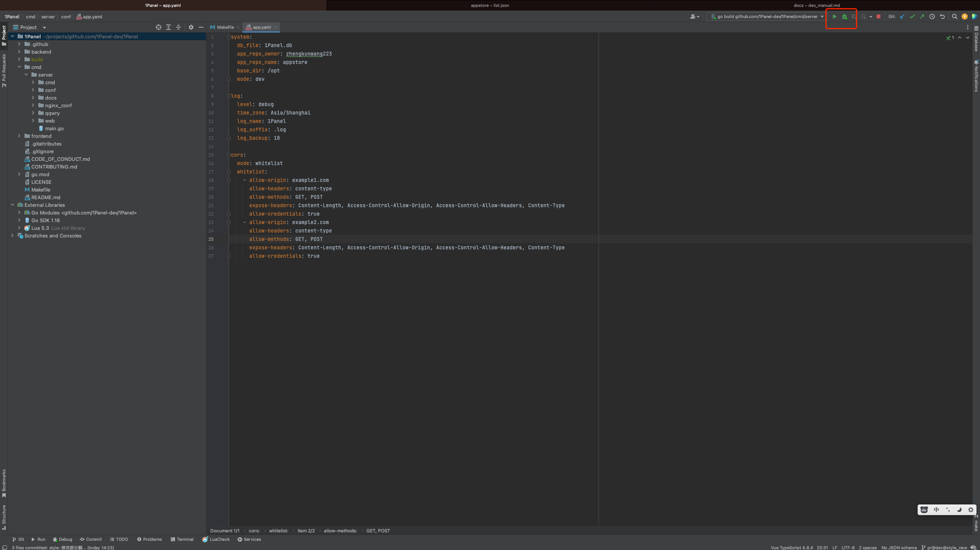
Task: Collapse the server folder in tree
Action: coord(26,75)
